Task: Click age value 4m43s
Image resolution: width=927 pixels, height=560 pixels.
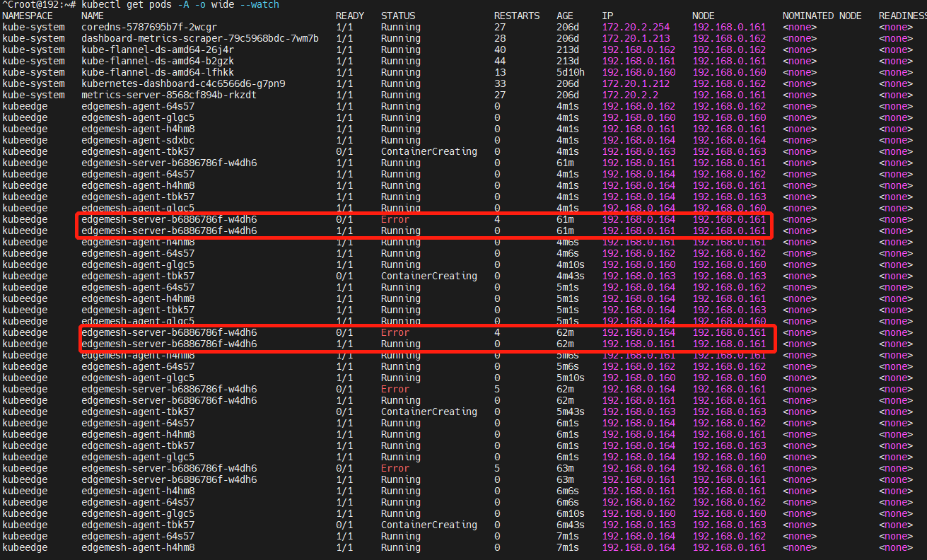Action: [x=571, y=276]
